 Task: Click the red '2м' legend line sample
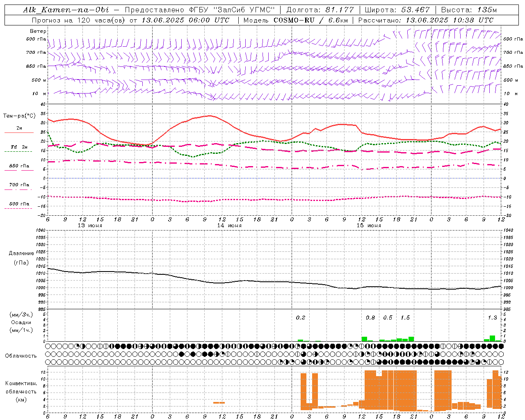[19, 132]
